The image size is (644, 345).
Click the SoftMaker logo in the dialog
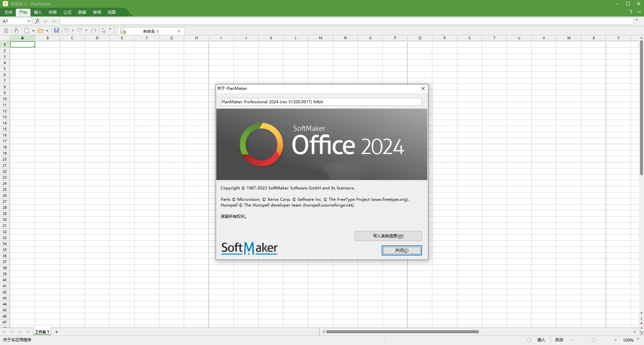(x=249, y=248)
